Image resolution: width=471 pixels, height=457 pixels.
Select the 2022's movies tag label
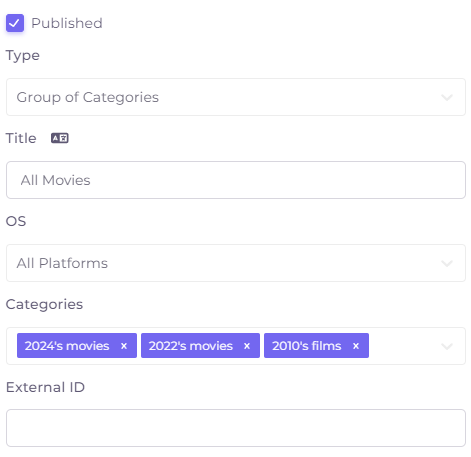[x=191, y=346]
